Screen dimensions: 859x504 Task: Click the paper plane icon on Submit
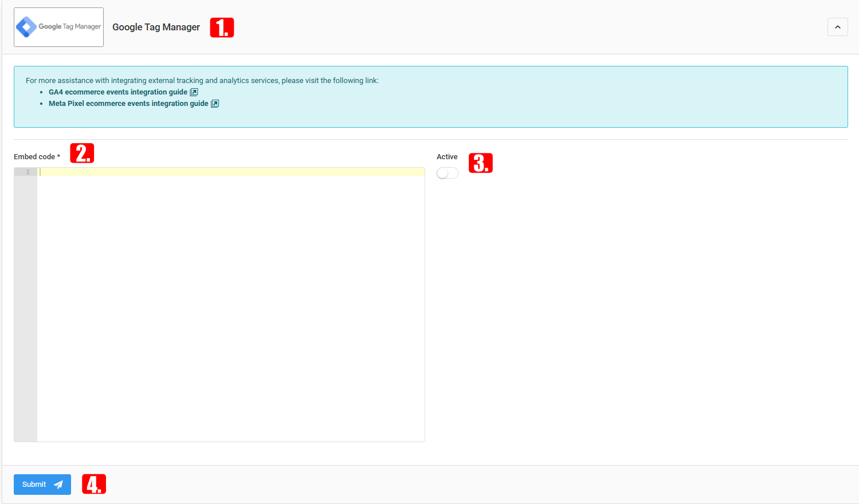coord(58,485)
